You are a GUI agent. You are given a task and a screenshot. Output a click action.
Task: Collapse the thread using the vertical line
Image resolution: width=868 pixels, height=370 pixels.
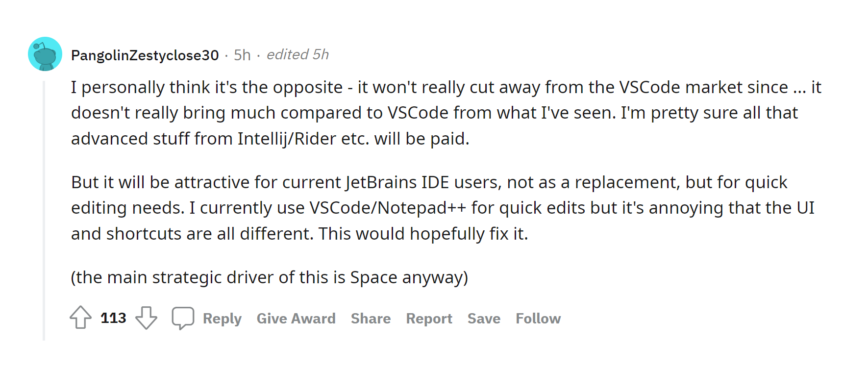coord(44,211)
